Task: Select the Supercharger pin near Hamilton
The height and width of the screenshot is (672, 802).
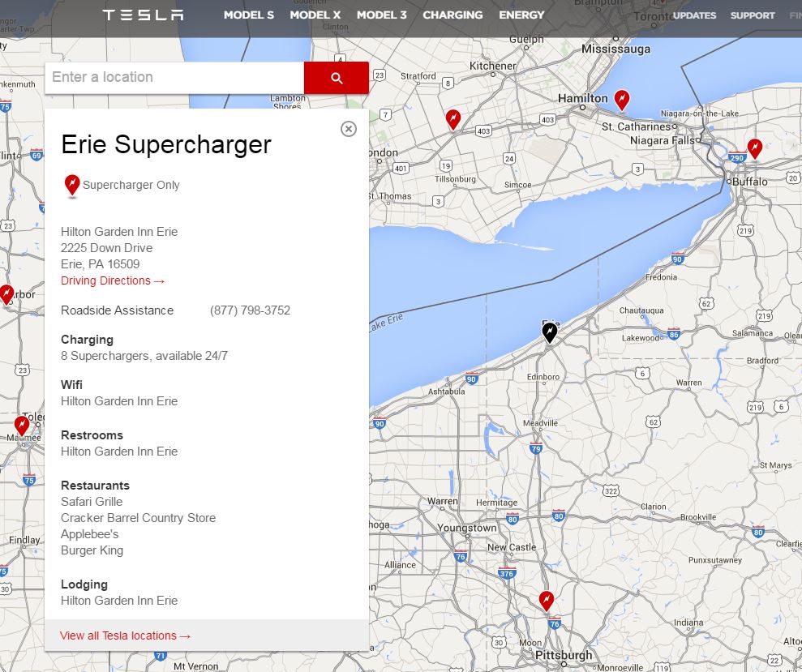Action: click(x=621, y=100)
